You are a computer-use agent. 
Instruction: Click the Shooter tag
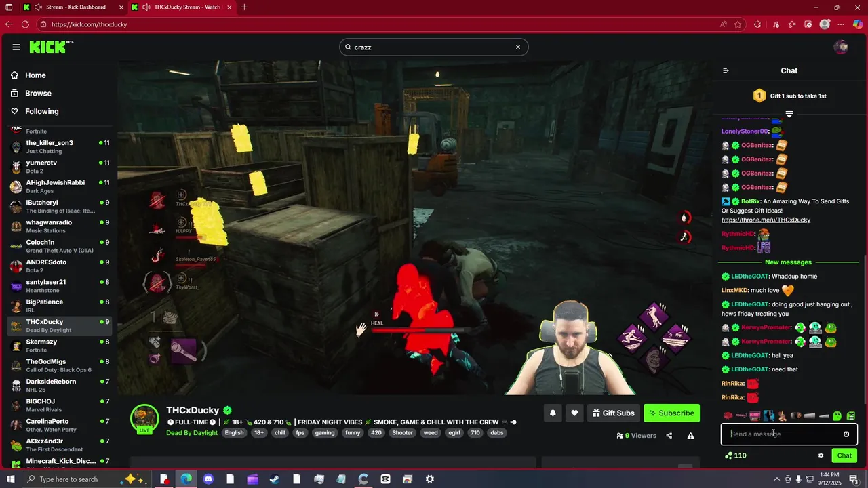402,433
